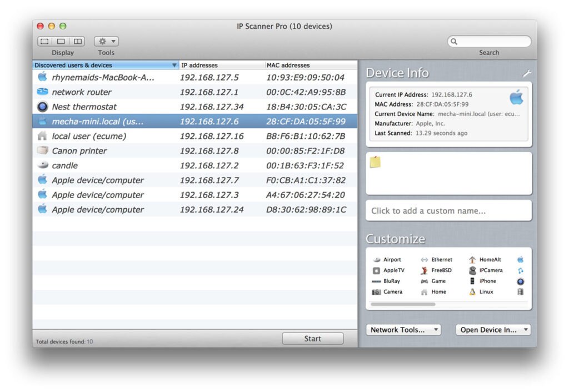
Task: Select the Linux penguin icon
Action: (x=473, y=292)
